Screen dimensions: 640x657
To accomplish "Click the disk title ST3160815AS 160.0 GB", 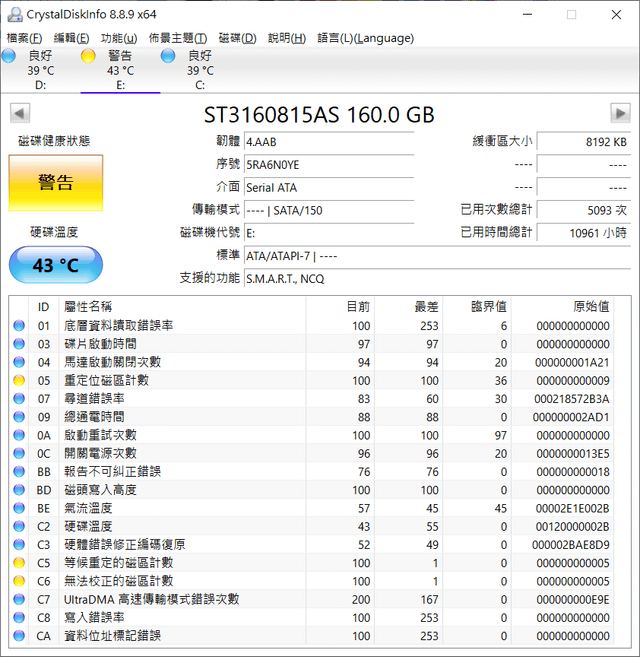I will point(319,115).
